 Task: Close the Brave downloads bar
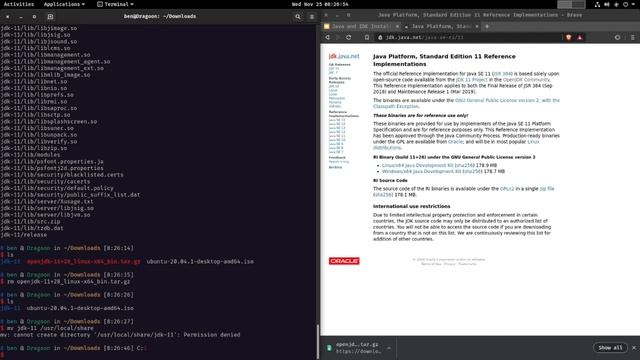click(x=634, y=348)
